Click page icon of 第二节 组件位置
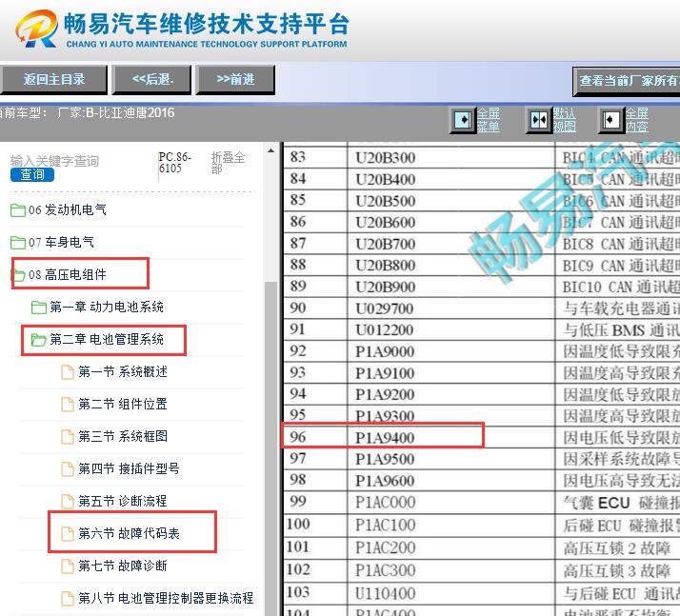The width and height of the screenshot is (680, 616). [x=68, y=405]
